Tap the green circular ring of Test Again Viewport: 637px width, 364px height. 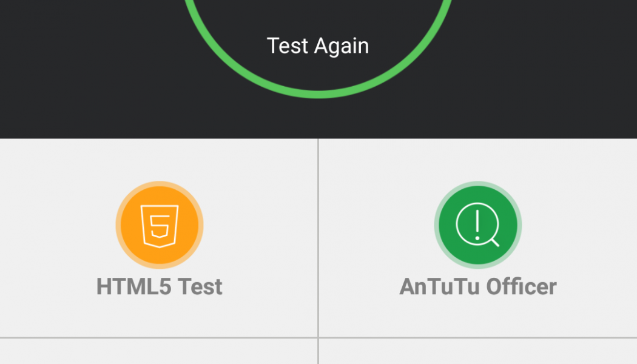pos(318,95)
